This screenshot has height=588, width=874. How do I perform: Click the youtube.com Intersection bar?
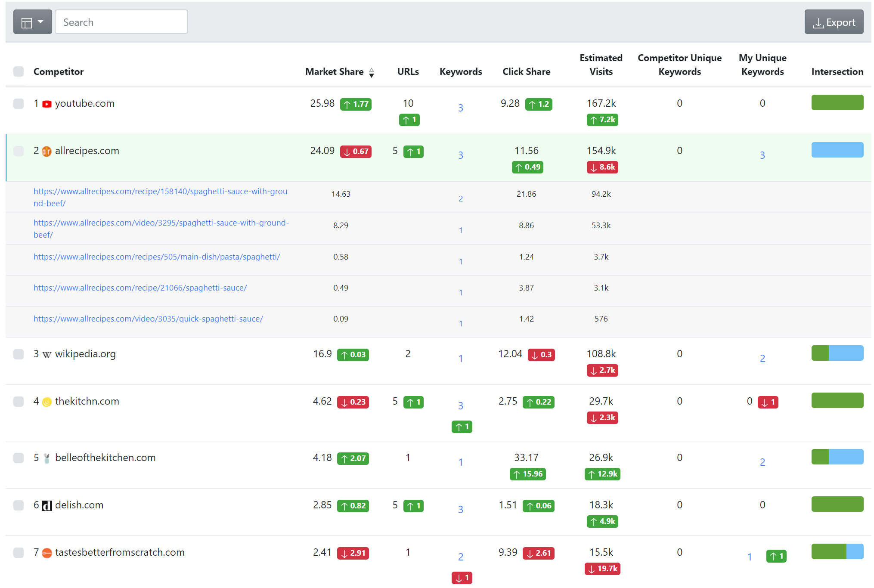(x=837, y=102)
